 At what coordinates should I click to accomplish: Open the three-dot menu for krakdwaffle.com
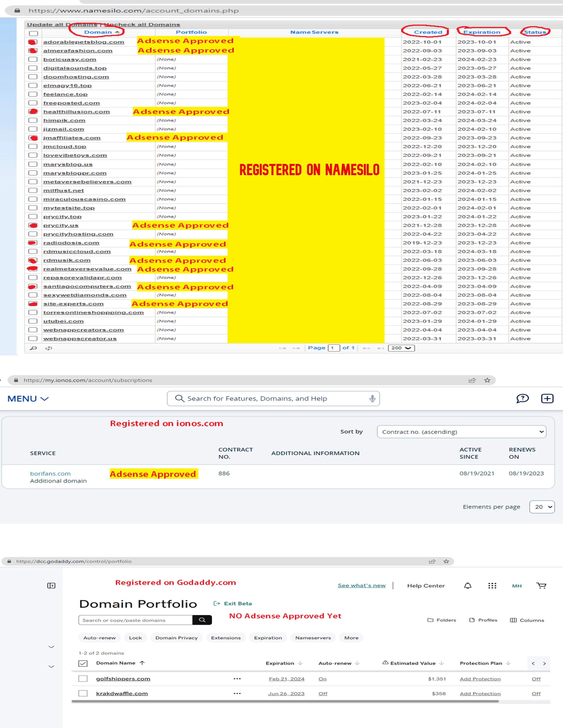(237, 693)
